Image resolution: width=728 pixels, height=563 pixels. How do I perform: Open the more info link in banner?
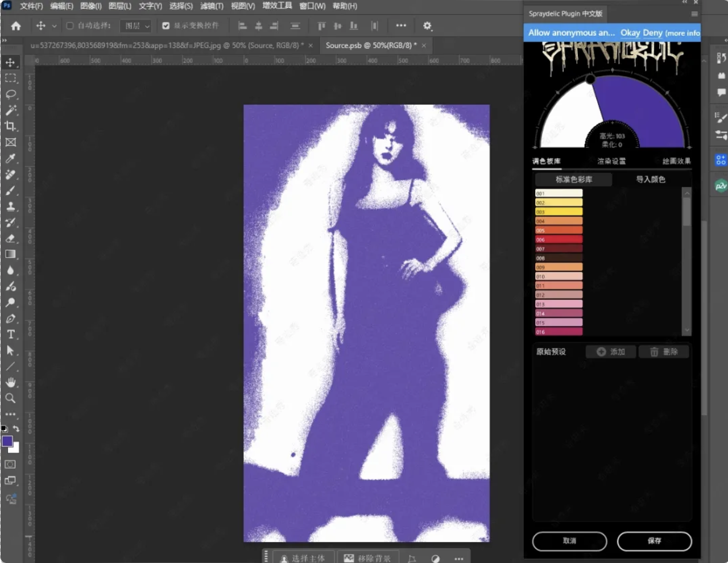click(682, 34)
